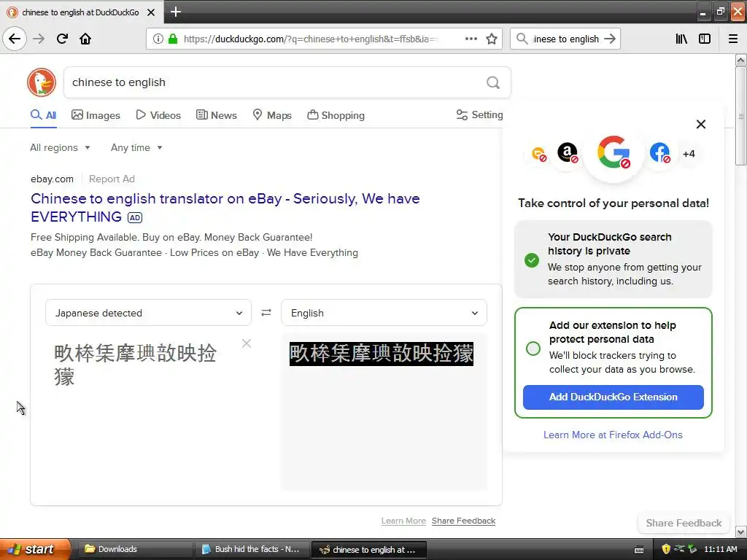
Task: Click the highlighted translated output text
Action: (381, 354)
